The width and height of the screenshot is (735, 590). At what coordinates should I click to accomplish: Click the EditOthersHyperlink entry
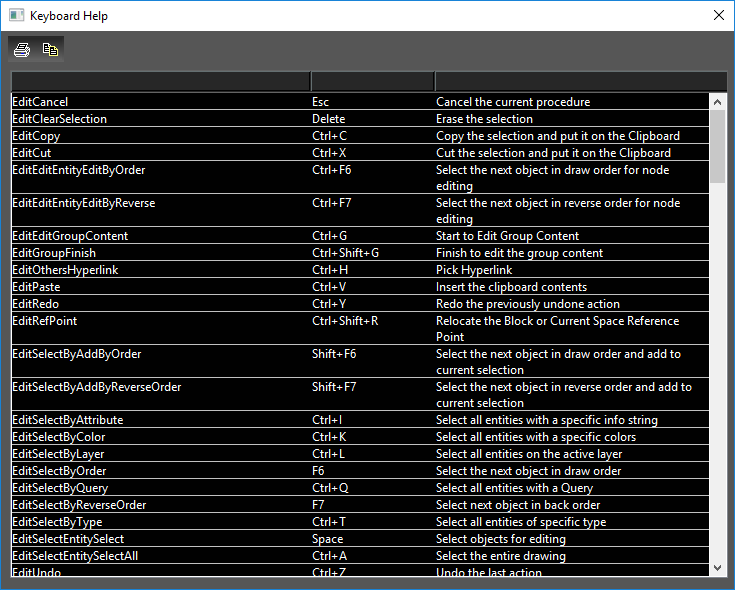[x=65, y=270]
